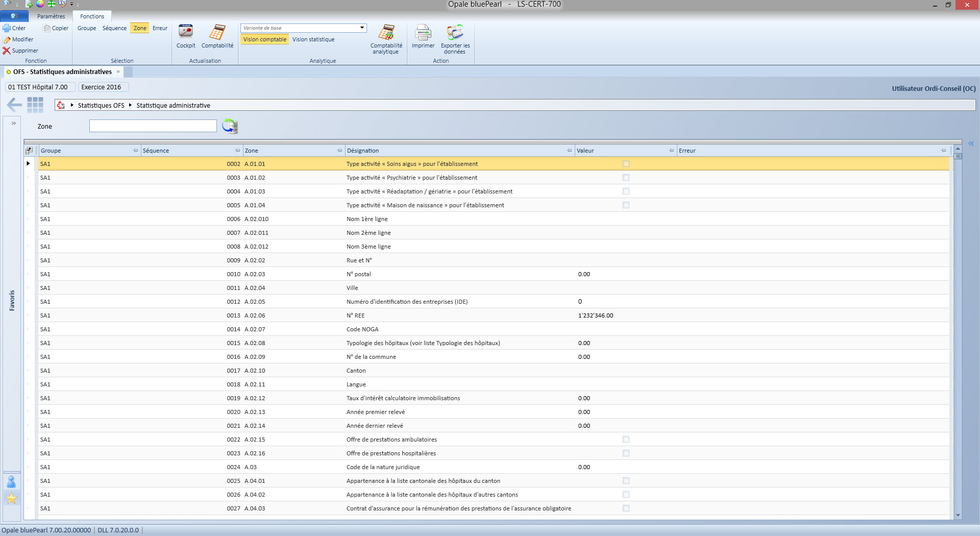Close the OFS Statistiques administratives tab
Viewport: 980px width, 536px height.
point(118,72)
